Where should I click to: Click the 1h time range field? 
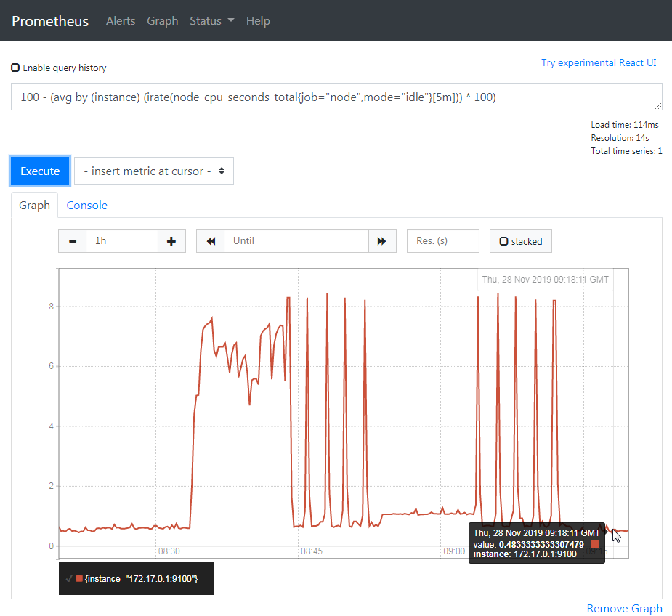122,241
